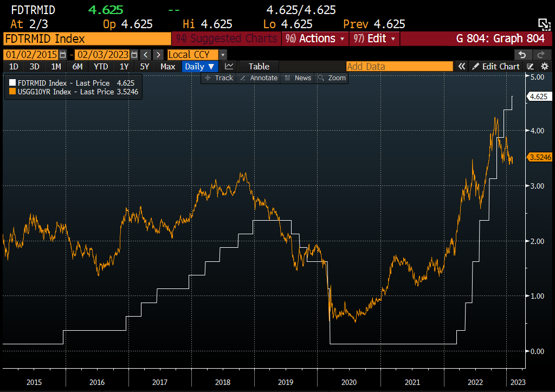This screenshot has width=555, height=392.
Task: Open the Actions dropdown menu
Action: tap(314, 38)
